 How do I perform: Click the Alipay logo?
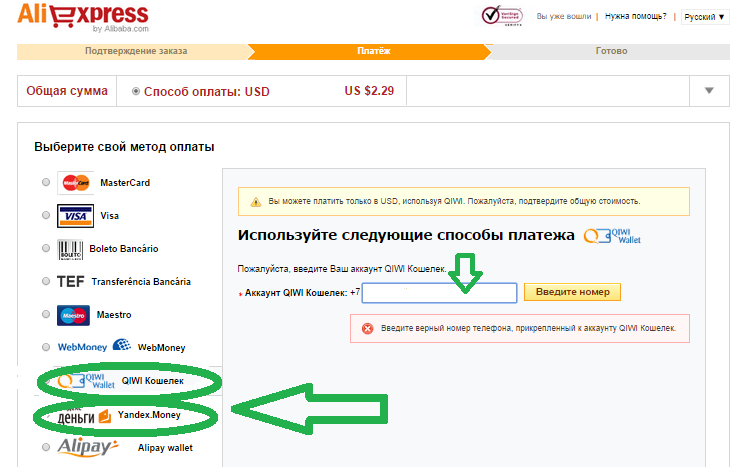tap(88, 447)
